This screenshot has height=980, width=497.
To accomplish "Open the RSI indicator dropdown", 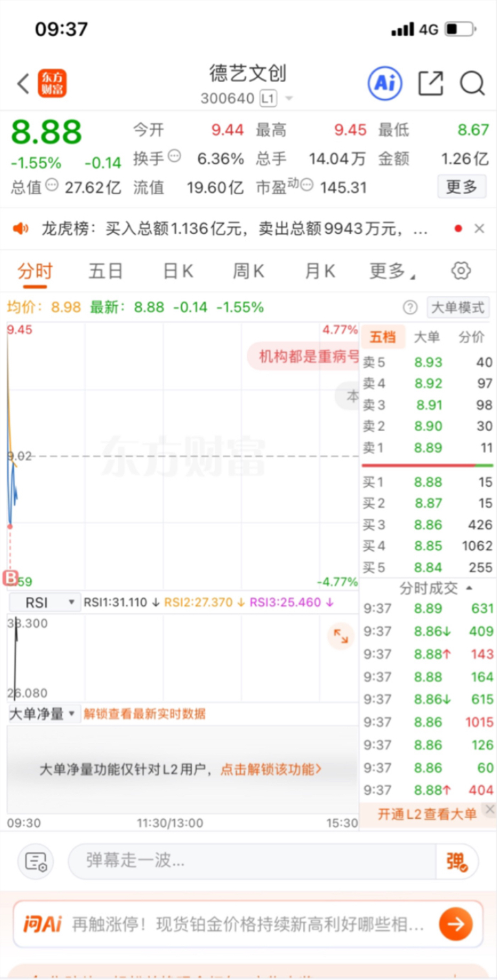I will pyautogui.click(x=45, y=603).
